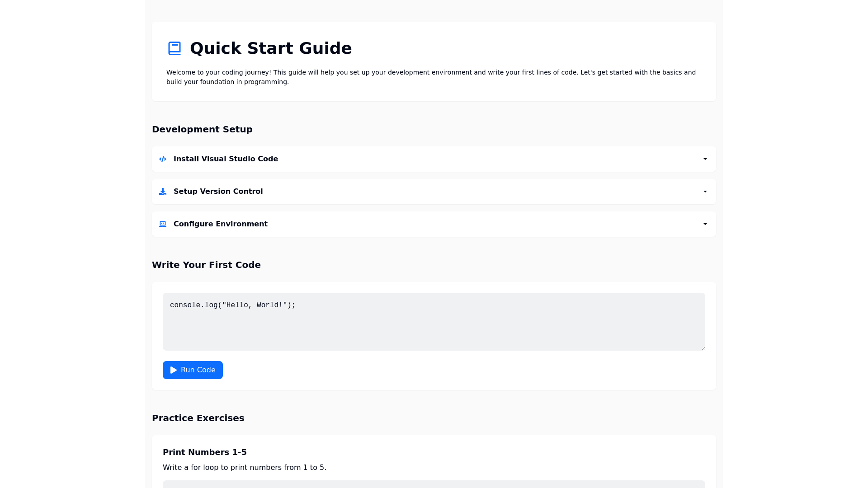Run the code with the Run Code button
Image resolution: width=868 pixels, height=488 pixels.
193,370
